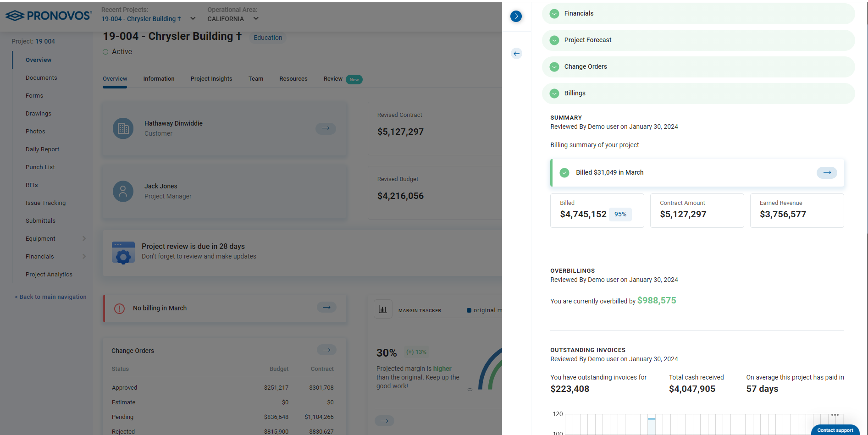The image size is (868, 435).
Task: Switch to Project Insights tab
Action: click(211, 79)
